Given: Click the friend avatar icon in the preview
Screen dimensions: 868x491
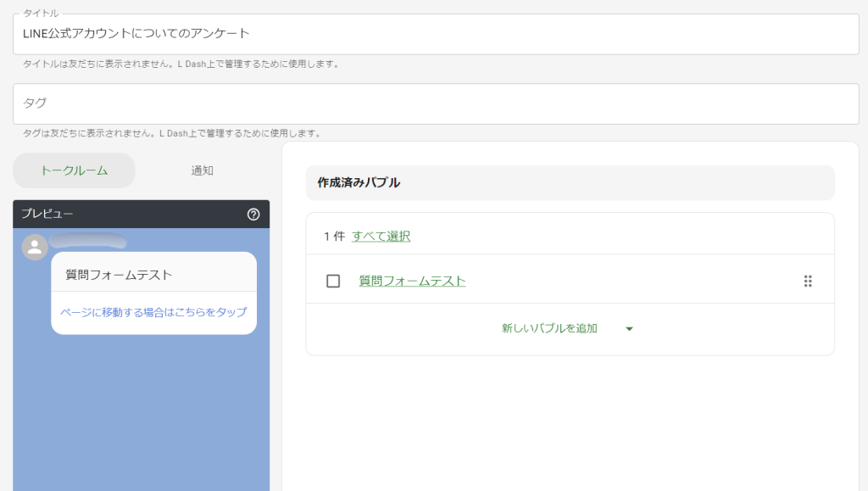Looking at the screenshot, I should pos(33,248).
